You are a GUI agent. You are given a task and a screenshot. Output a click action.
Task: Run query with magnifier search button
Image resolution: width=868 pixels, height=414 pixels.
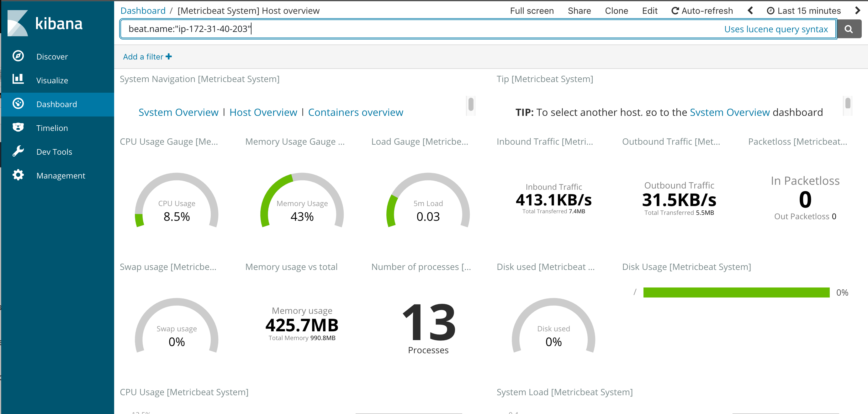[849, 29]
